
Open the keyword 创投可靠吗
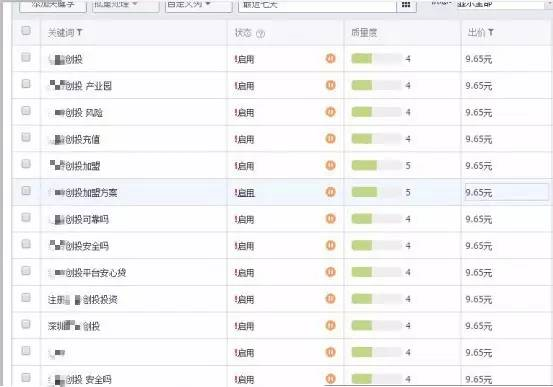coord(80,219)
